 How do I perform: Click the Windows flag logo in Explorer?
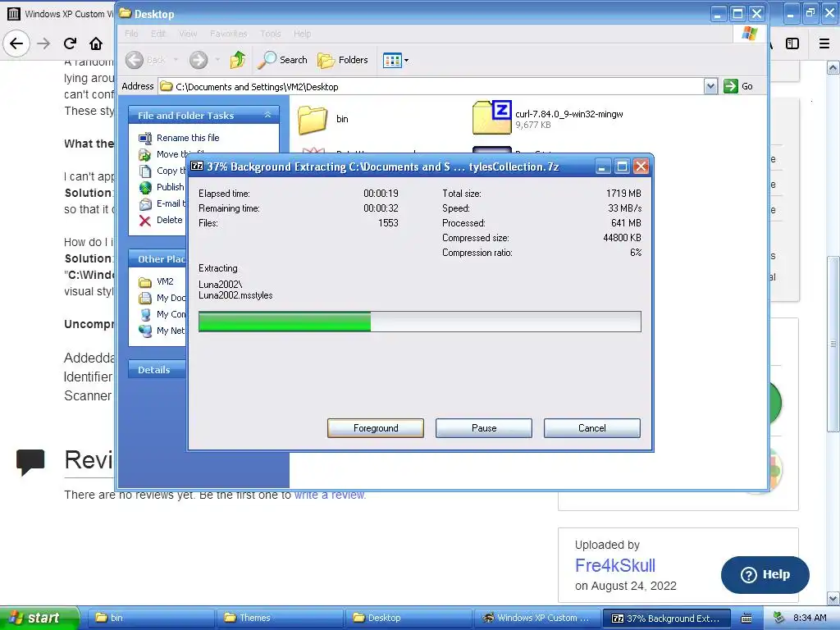(749, 34)
